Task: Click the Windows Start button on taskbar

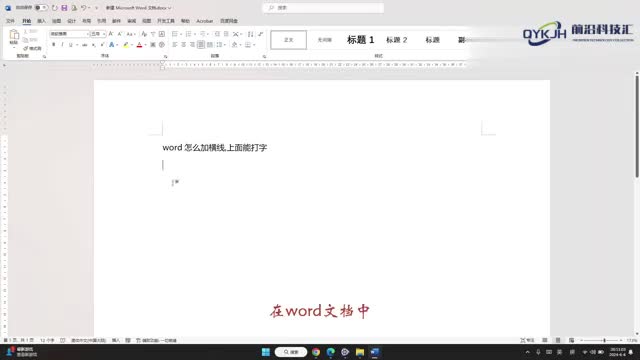Action: [x=266, y=352]
